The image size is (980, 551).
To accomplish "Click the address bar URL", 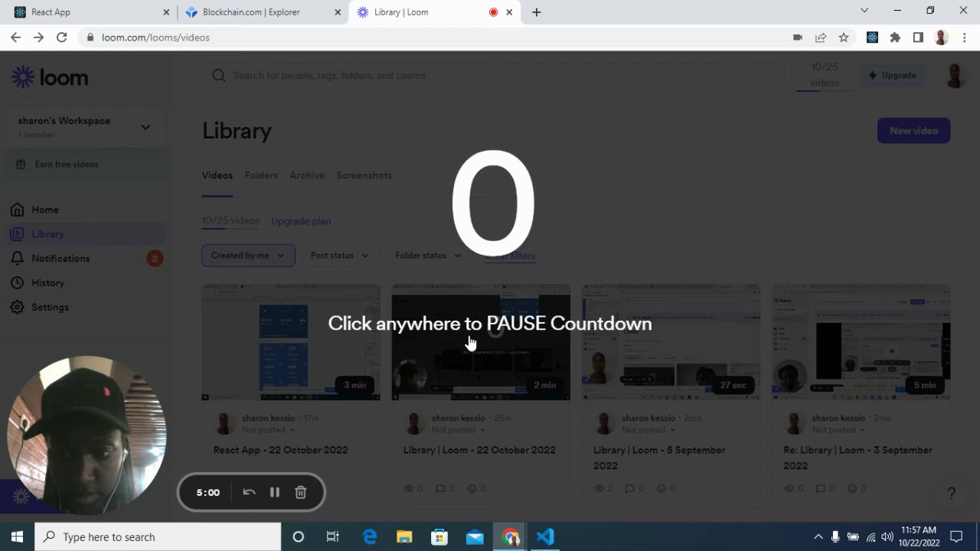I will 155,37.
